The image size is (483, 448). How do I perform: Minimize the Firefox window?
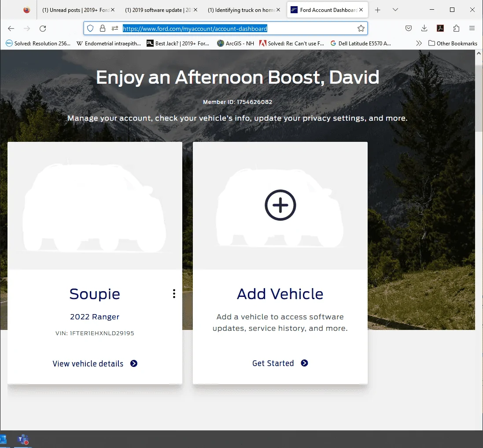pos(432,10)
